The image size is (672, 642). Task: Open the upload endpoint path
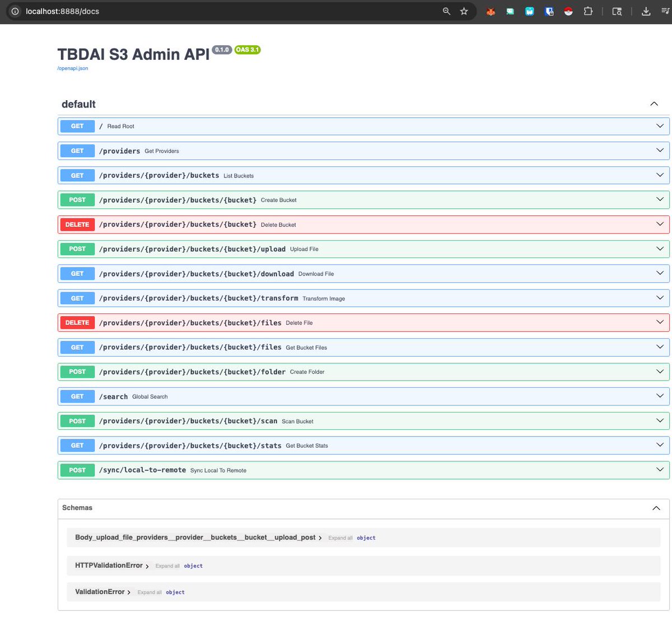[x=192, y=249]
